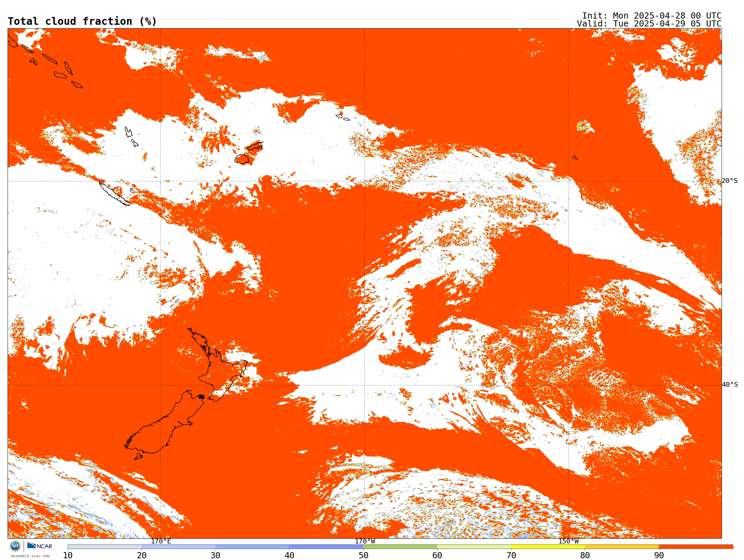
Task: Click the 60-70 pale yellow-green colorbar segment
Action: click(474, 547)
